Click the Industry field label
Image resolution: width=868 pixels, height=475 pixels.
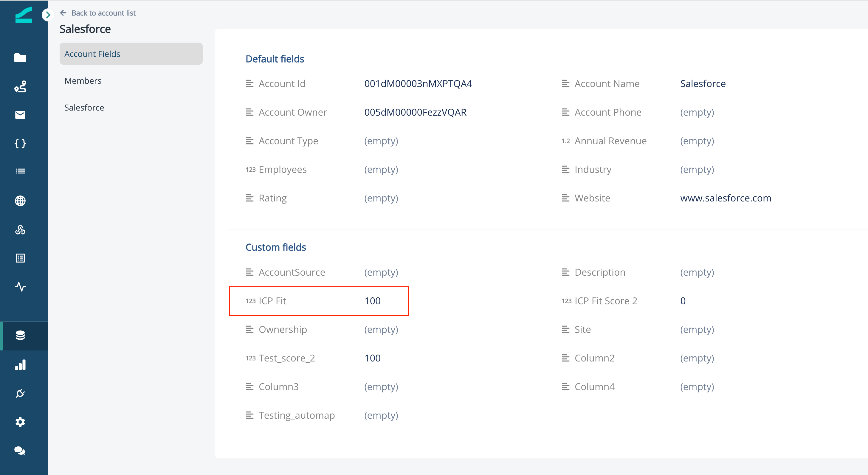point(593,170)
